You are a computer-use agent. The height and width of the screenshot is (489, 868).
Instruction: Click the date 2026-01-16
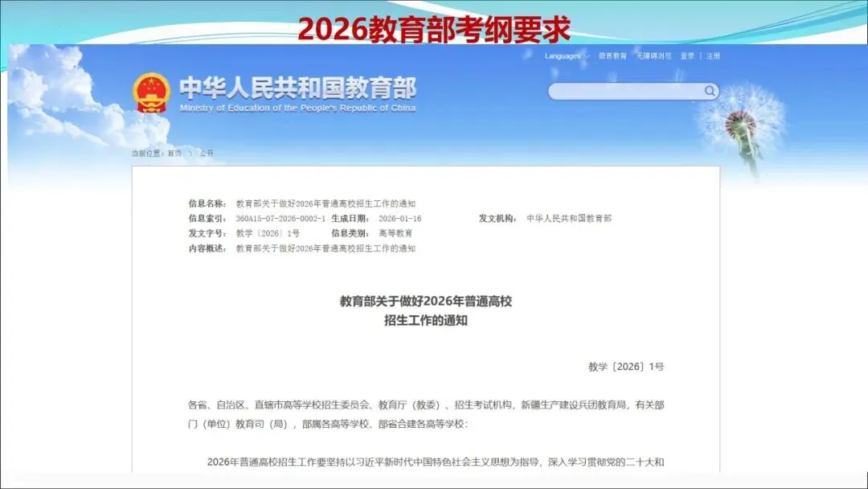coord(399,219)
